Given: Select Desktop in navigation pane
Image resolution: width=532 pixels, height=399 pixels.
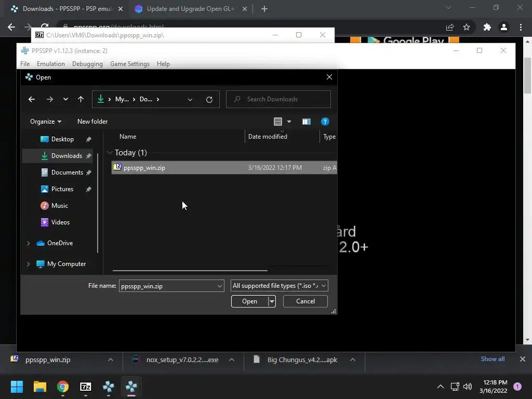Looking at the screenshot, I should (x=62, y=139).
